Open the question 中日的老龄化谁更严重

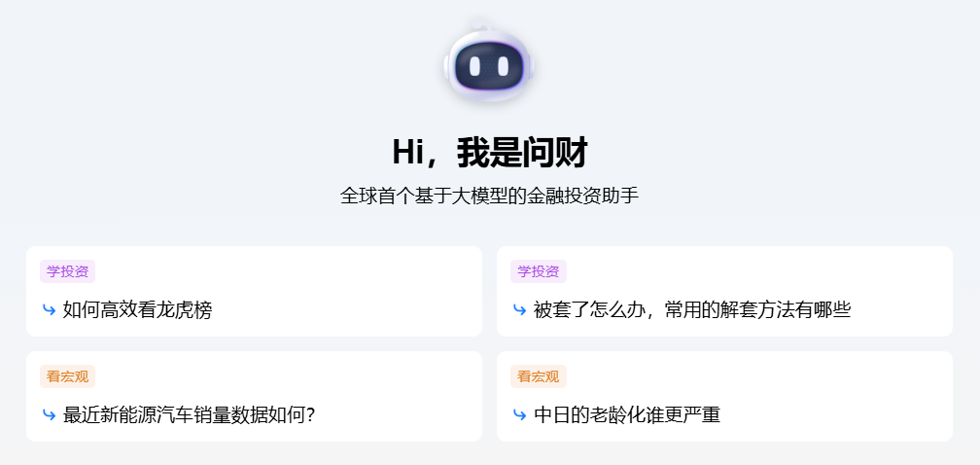click(627, 414)
